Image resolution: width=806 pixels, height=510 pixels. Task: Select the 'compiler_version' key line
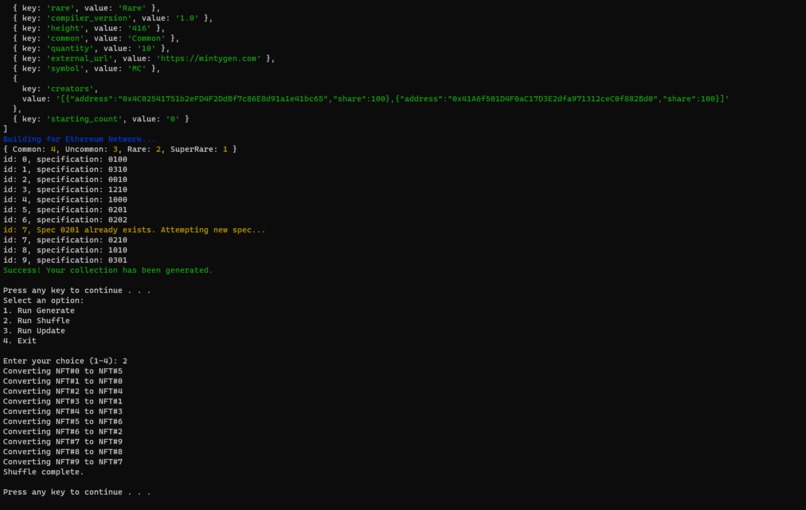pyautogui.click(x=113, y=18)
